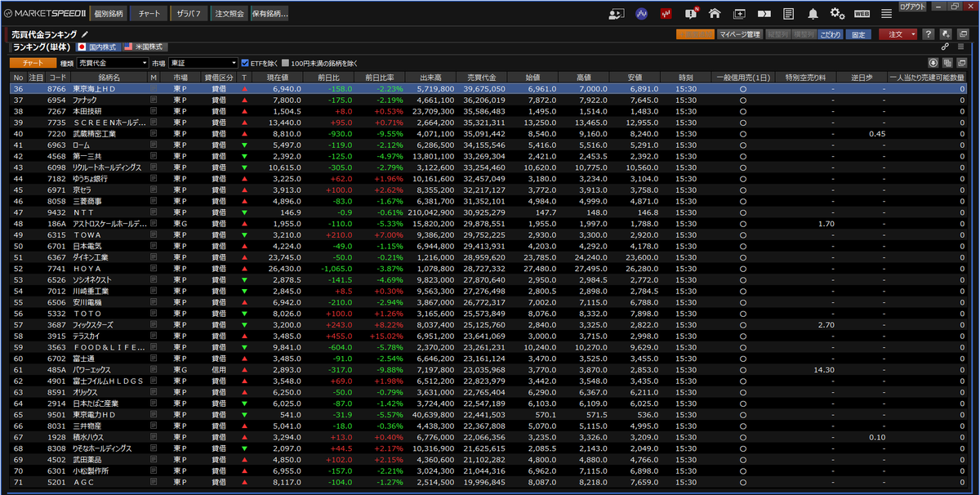Click the memo icon in NTT row
Image resolution: width=980 pixels, height=495 pixels.
(x=154, y=212)
